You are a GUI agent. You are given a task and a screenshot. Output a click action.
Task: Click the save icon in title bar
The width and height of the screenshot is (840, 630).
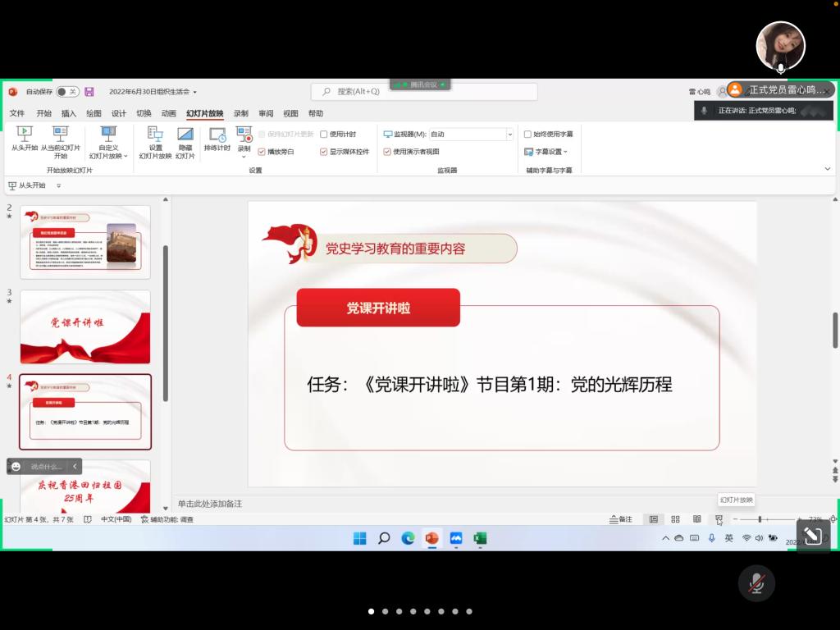pos(89,92)
